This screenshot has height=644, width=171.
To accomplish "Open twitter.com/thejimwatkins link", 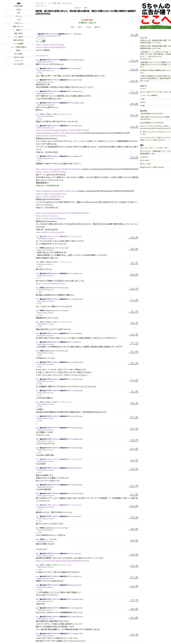I will (x=50, y=232).
